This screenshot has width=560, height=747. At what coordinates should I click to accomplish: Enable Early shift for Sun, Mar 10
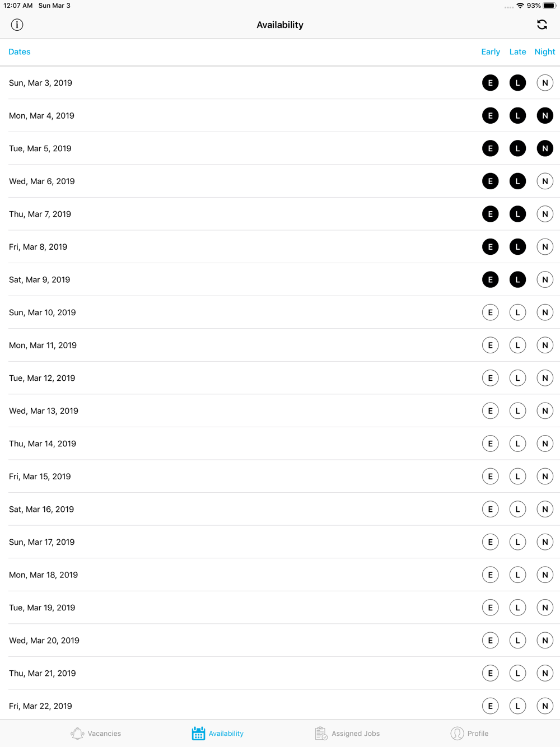[491, 312]
